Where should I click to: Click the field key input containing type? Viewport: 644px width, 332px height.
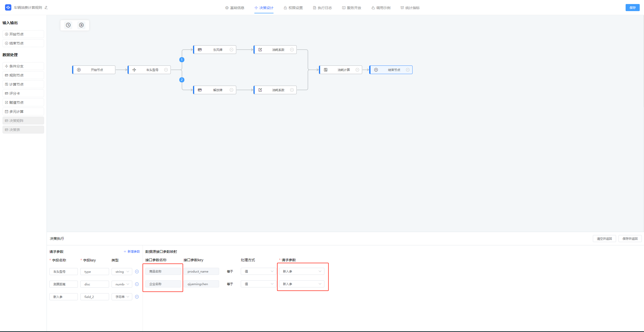point(95,272)
